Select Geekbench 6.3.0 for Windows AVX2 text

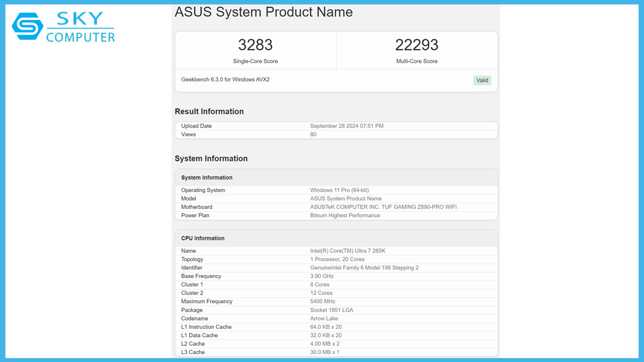(225, 79)
